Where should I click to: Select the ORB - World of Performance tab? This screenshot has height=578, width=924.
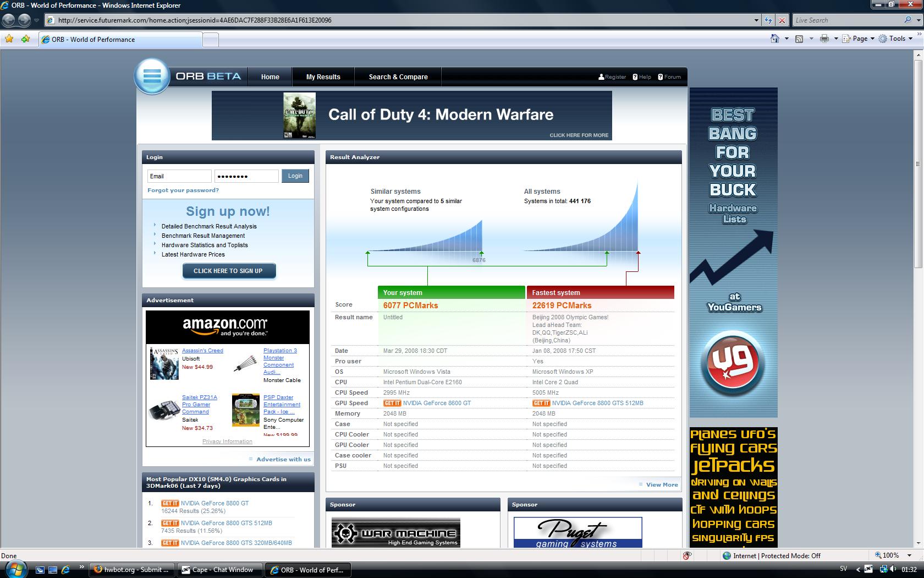pos(120,39)
